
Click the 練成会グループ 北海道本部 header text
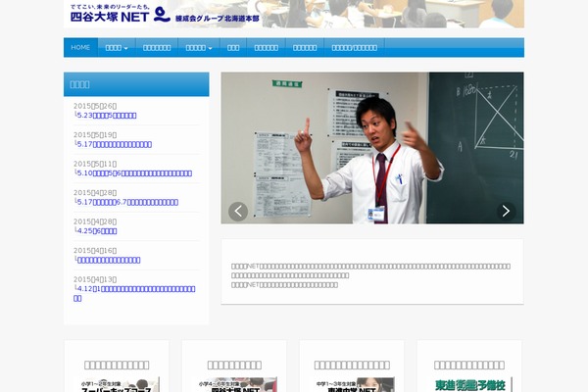tap(218, 18)
